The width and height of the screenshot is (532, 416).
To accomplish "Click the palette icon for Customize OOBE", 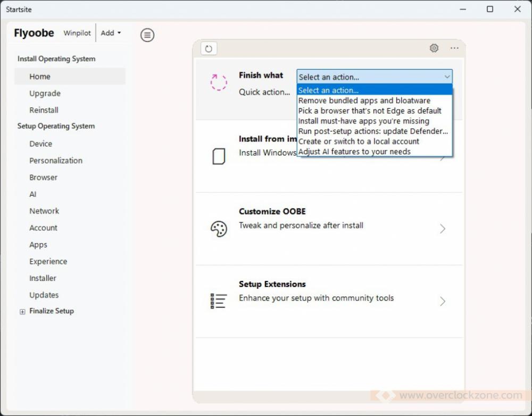I will (219, 229).
